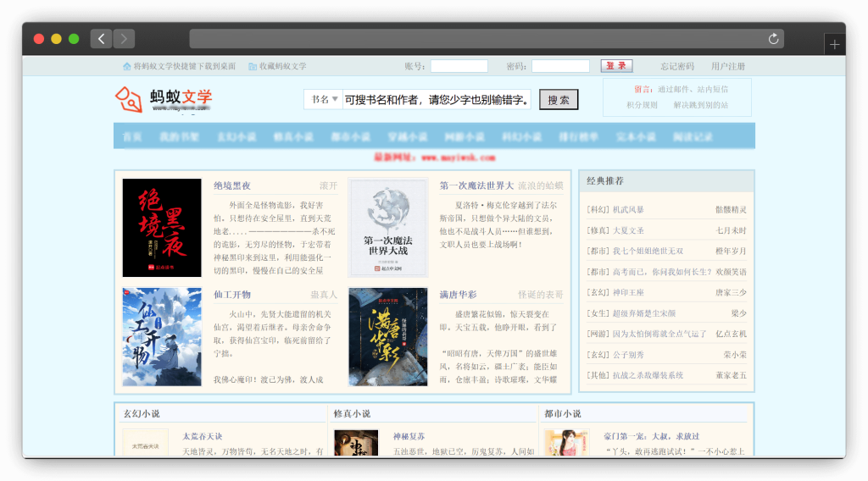Click author 蛊真人 next to 仙工开物
Image resolution: width=868 pixels, height=481 pixels.
tap(324, 295)
